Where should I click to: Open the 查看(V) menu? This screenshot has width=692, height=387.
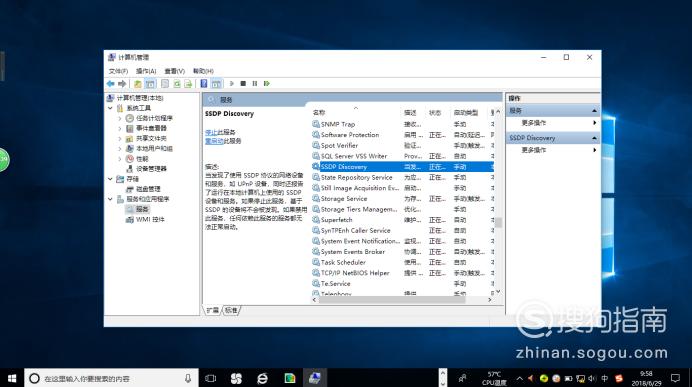pyautogui.click(x=174, y=71)
